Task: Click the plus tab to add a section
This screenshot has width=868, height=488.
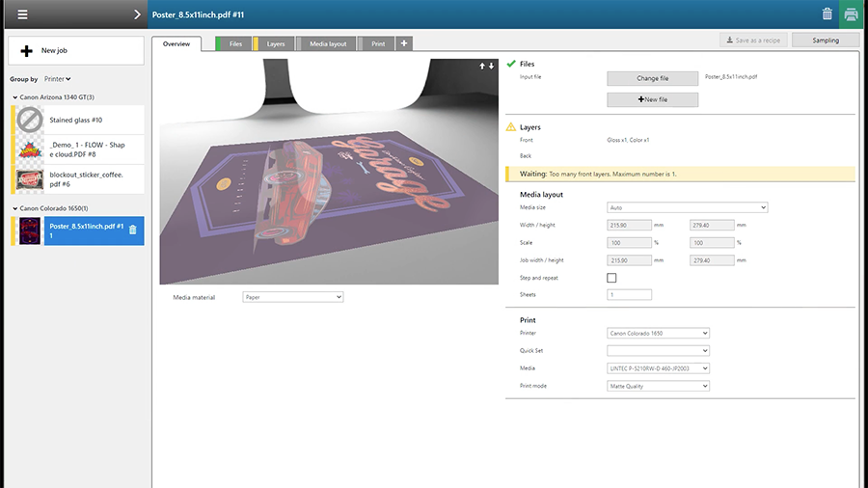Action: pos(404,43)
